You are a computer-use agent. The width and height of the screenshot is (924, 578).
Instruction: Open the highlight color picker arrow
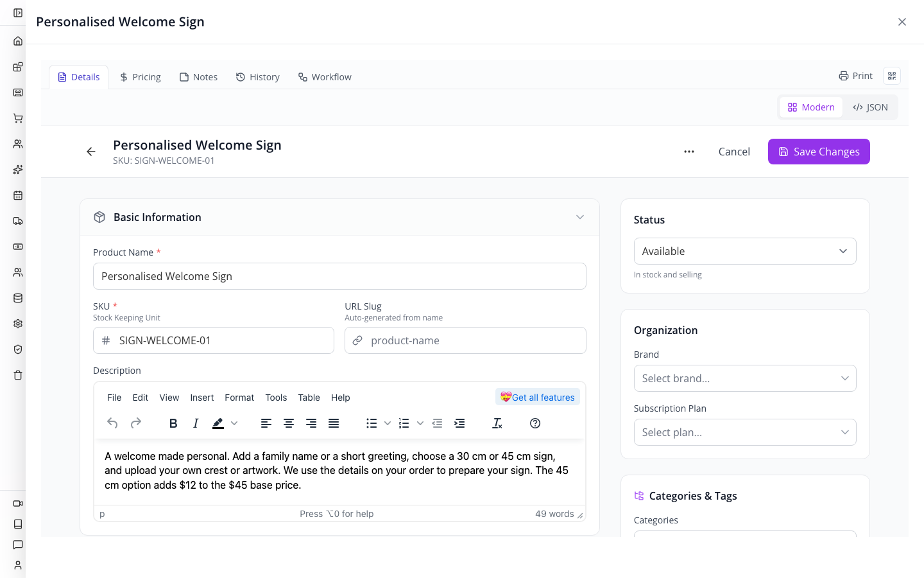click(x=234, y=423)
